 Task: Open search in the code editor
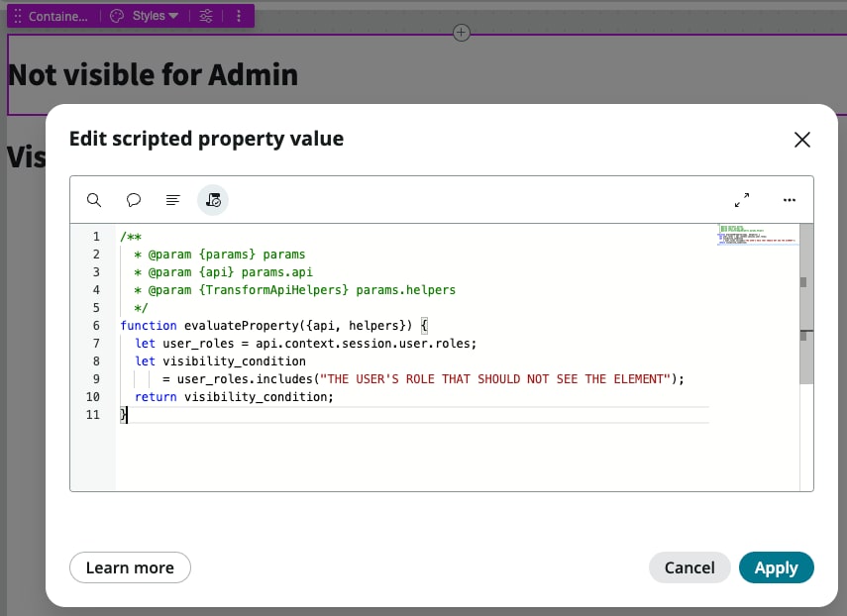tap(94, 199)
